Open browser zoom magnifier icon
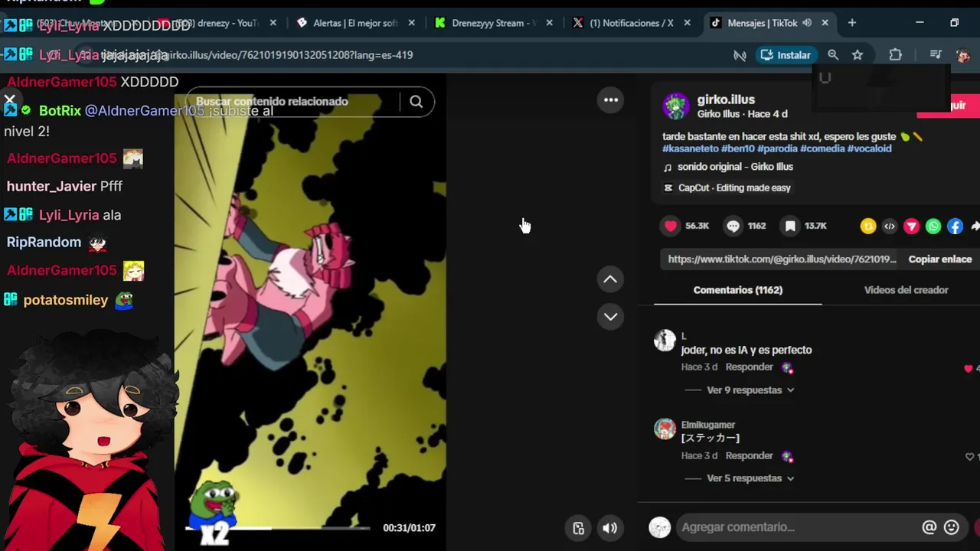The image size is (980, 551). click(833, 55)
